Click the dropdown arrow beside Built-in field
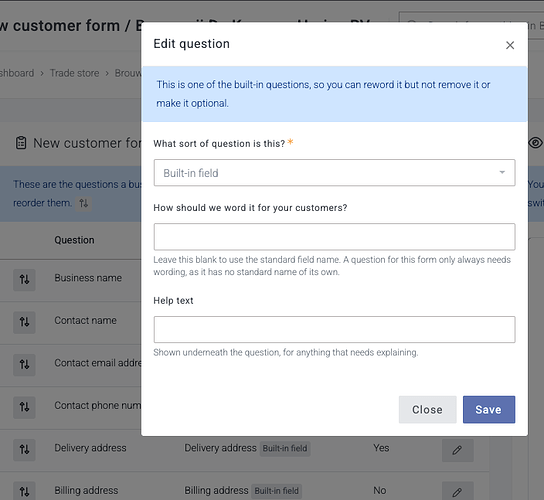 [x=502, y=172]
